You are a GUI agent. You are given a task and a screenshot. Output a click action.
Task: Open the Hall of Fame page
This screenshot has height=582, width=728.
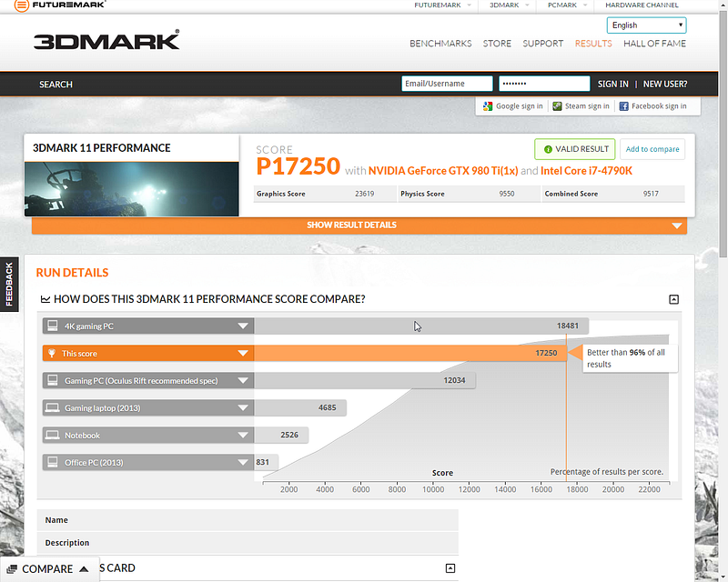(654, 44)
